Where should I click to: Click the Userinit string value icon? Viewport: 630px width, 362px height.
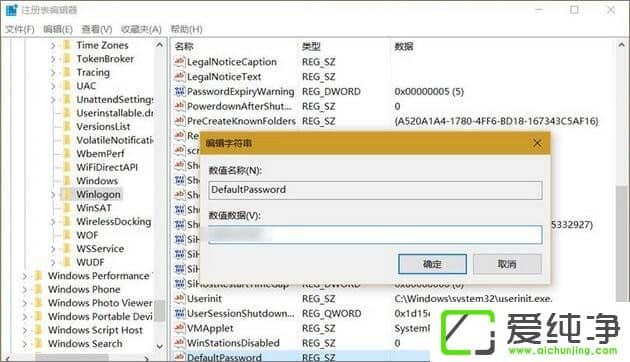(180, 299)
